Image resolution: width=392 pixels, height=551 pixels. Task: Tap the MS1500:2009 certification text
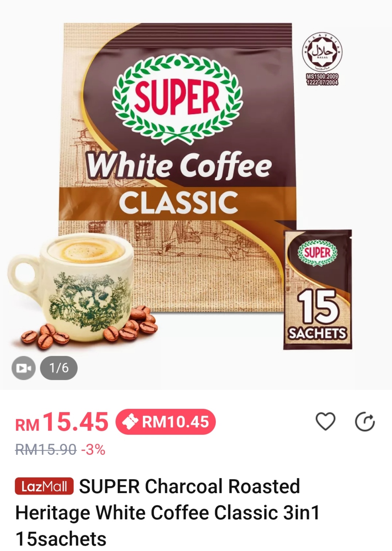(322, 79)
